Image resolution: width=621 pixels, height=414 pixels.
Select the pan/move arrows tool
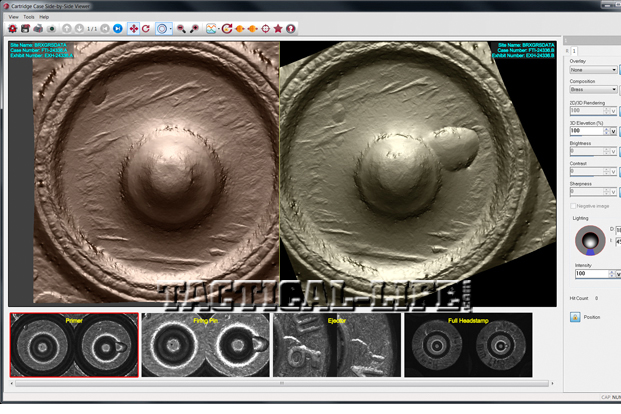(x=134, y=29)
